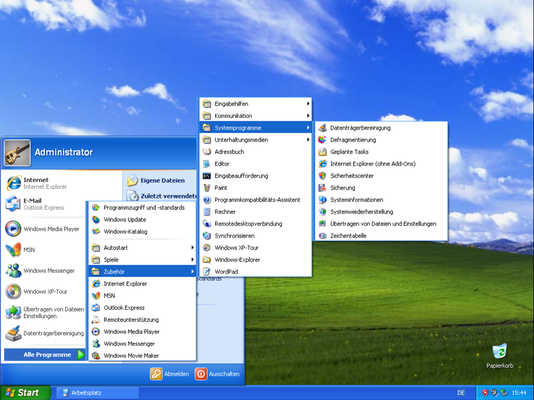Open Windows Media Player in Alle Programme list
Screen dimensions: 534x400
click(x=142, y=332)
